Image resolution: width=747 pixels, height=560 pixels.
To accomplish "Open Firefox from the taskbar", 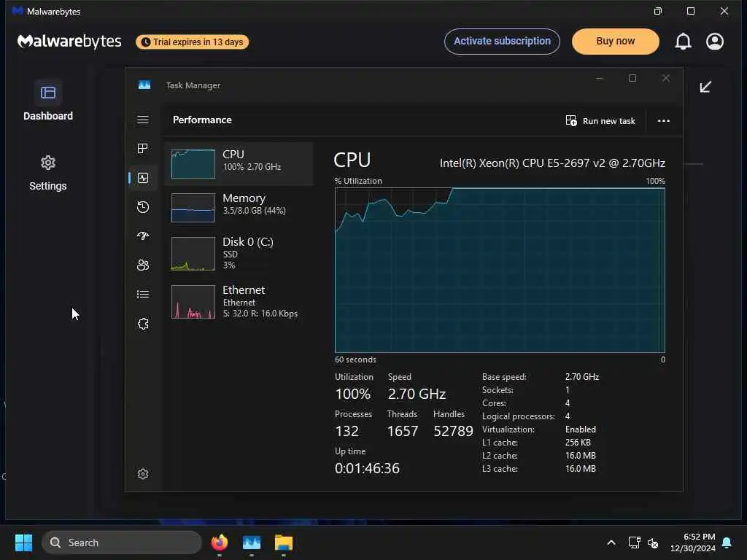I will coord(219,542).
